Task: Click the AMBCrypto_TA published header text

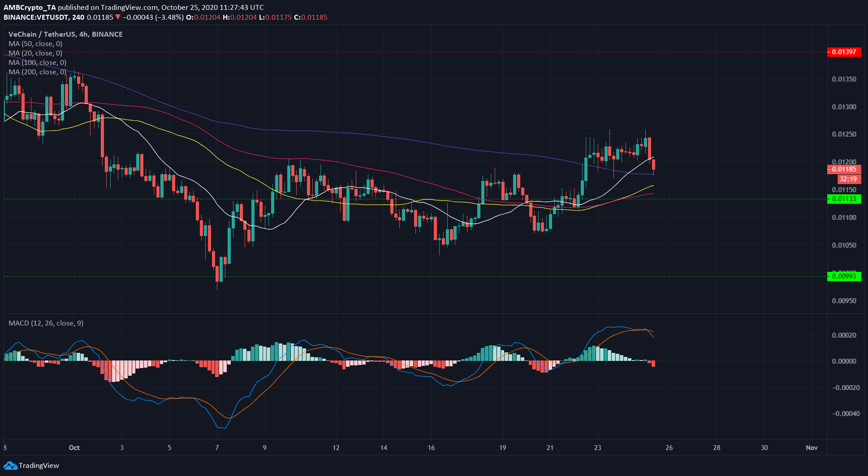Action: [x=134, y=8]
